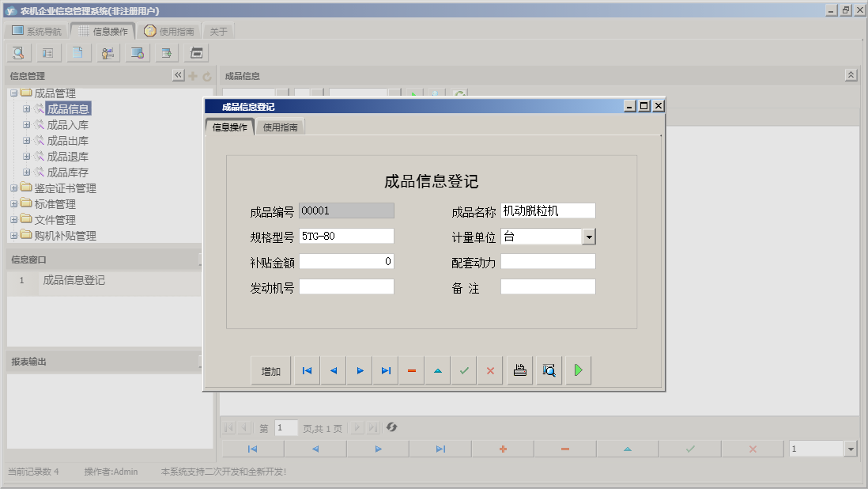Go to first record in main window bottom bar
This screenshot has width=868, height=489.
click(x=253, y=449)
